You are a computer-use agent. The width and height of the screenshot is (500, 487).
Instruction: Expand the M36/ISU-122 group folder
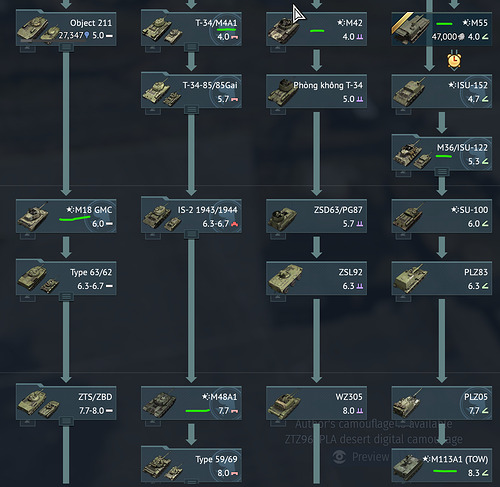tap(442, 172)
